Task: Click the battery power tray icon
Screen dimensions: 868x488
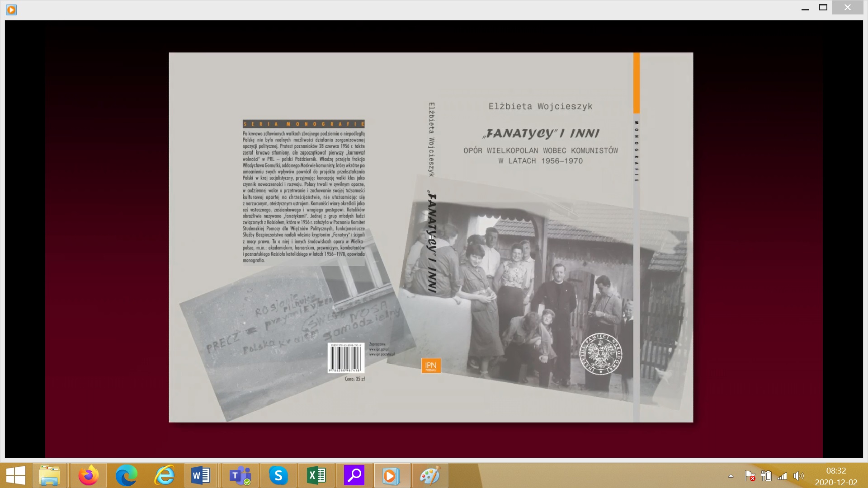Action: [x=766, y=476]
